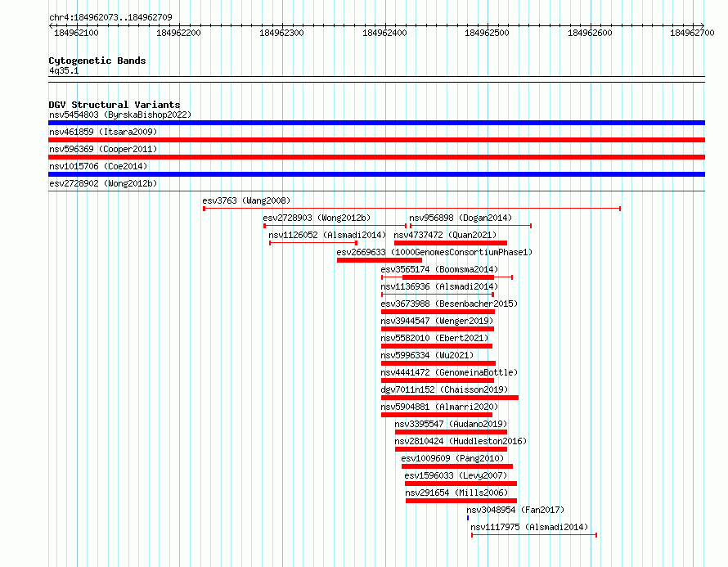Select nsv1126052 (Alsmadi2014) label
Viewport: 728px width, 567px height.
click(327, 235)
